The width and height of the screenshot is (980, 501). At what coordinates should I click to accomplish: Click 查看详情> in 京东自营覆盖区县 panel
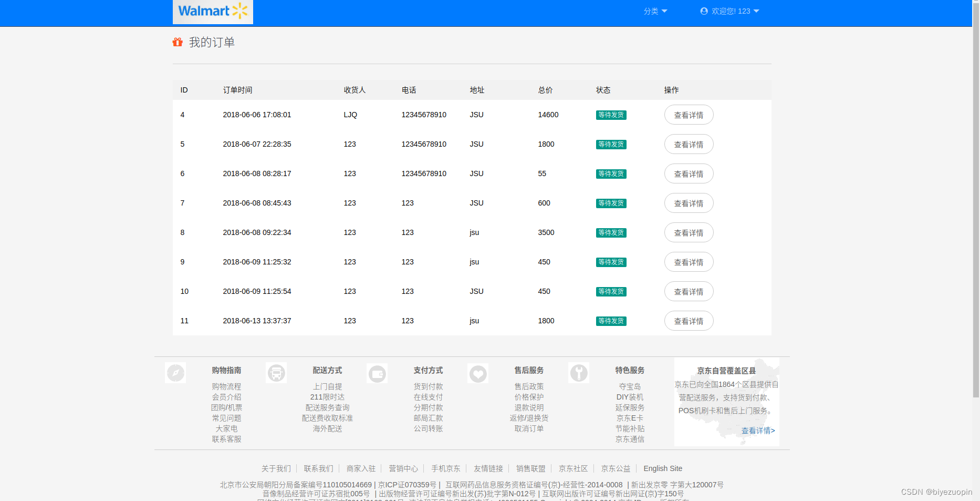(758, 431)
